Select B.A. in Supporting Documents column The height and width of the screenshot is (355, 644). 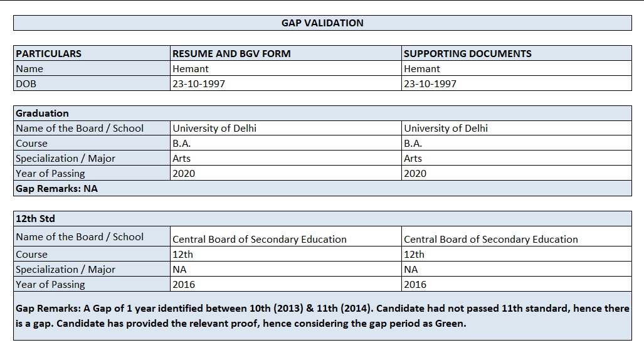pyautogui.click(x=413, y=144)
